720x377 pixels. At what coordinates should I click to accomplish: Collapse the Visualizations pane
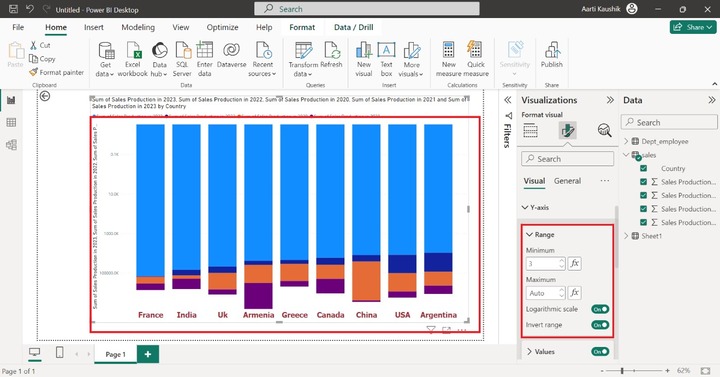(610, 100)
